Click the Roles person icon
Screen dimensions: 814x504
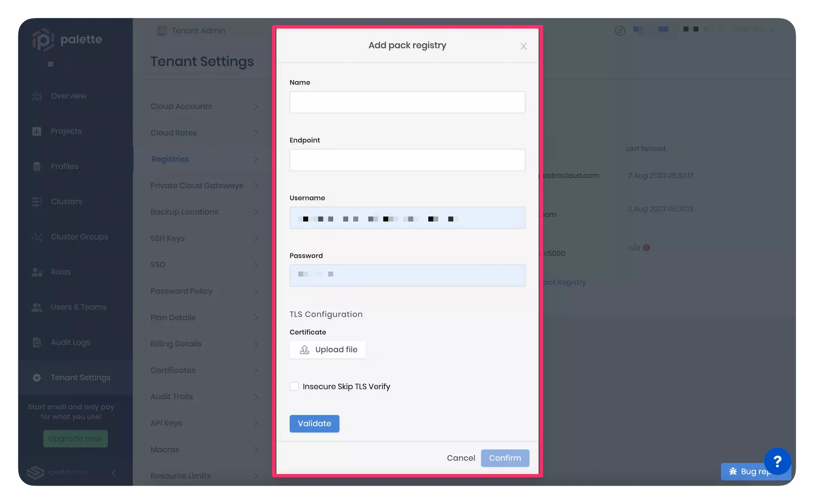[37, 272]
